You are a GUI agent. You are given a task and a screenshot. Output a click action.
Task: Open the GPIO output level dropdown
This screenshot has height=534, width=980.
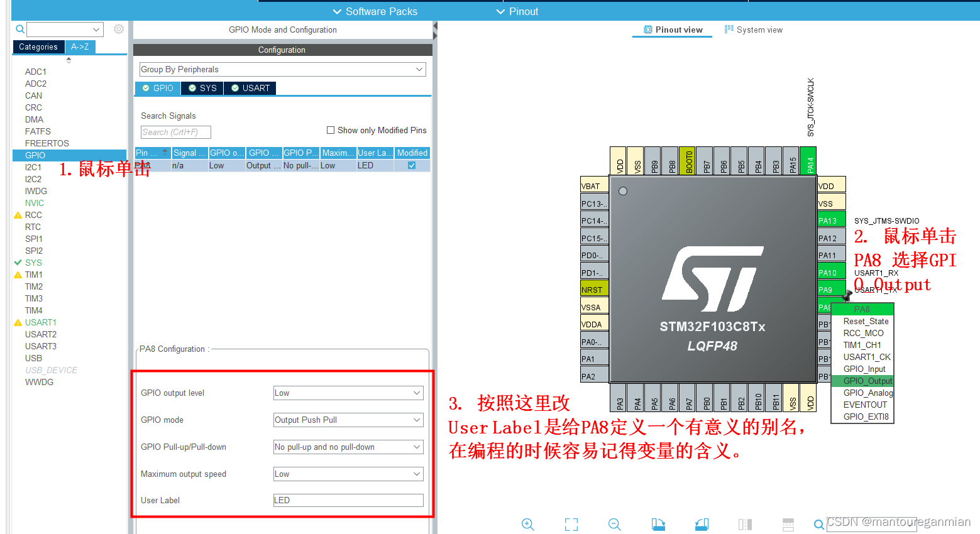(348, 393)
